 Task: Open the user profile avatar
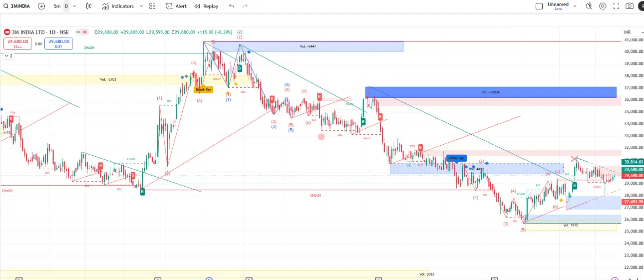pyautogui.click(x=641, y=6)
